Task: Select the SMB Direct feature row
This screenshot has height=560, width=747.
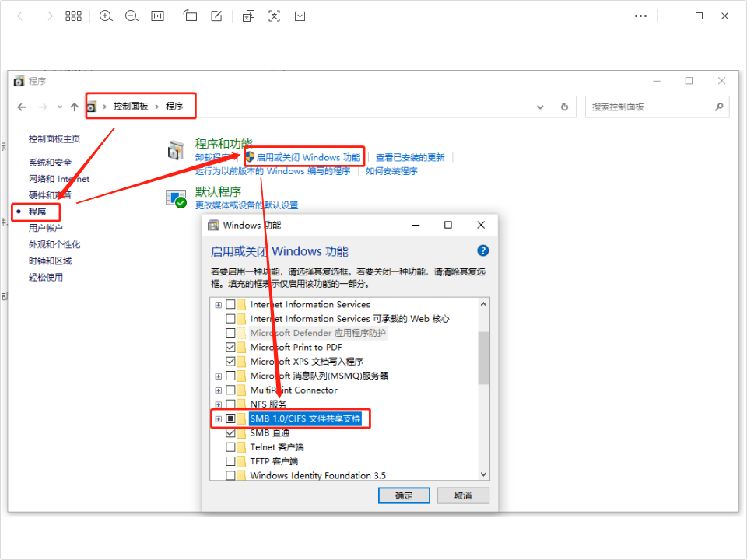Action: (x=270, y=433)
